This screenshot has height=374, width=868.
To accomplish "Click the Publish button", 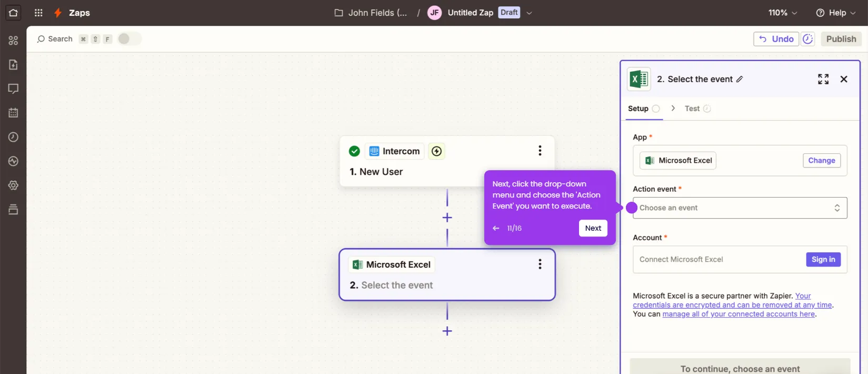I will [841, 39].
